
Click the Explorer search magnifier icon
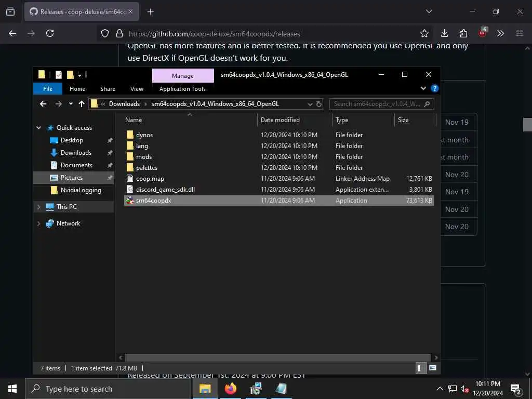click(427, 104)
